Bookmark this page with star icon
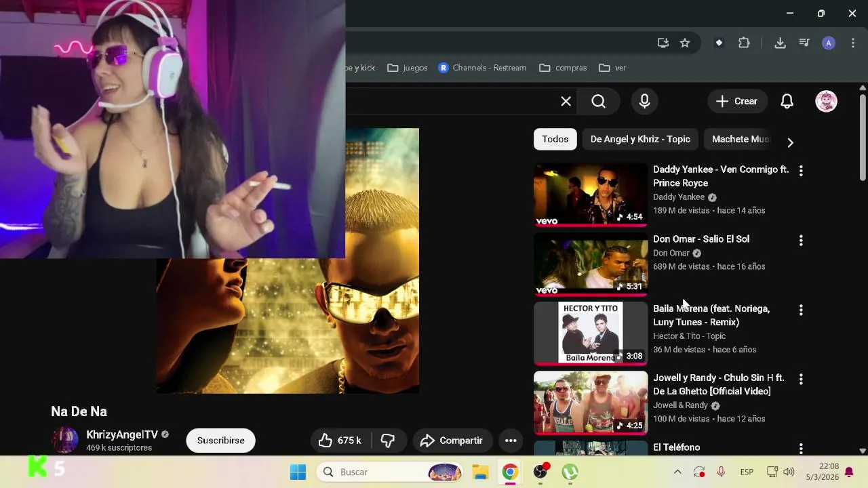 pyautogui.click(x=685, y=43)
